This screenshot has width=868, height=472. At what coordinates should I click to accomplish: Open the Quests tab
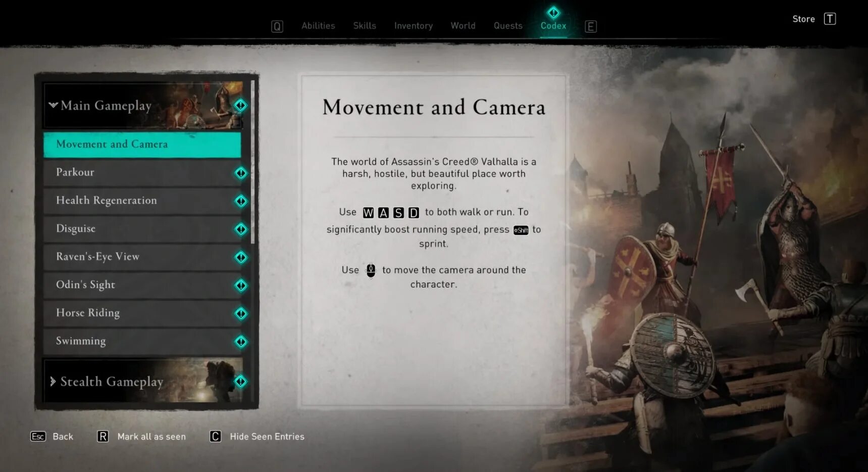coord(508,26)
